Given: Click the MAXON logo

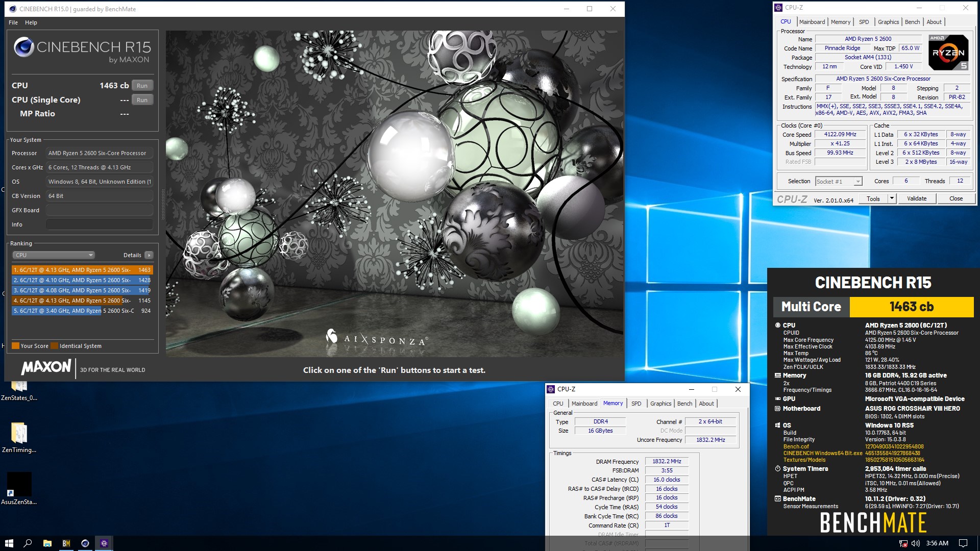Looking at the screenshot, I should pyautogui.click(x=46, y=367).
